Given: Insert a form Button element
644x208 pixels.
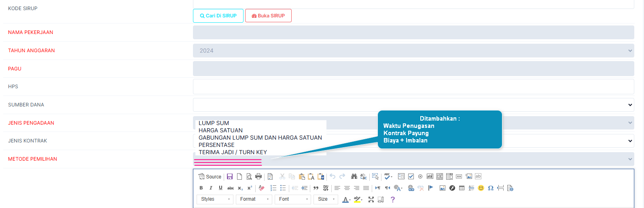Looking at the screenshot, I should pyautogui.click(x=459, y=176).
